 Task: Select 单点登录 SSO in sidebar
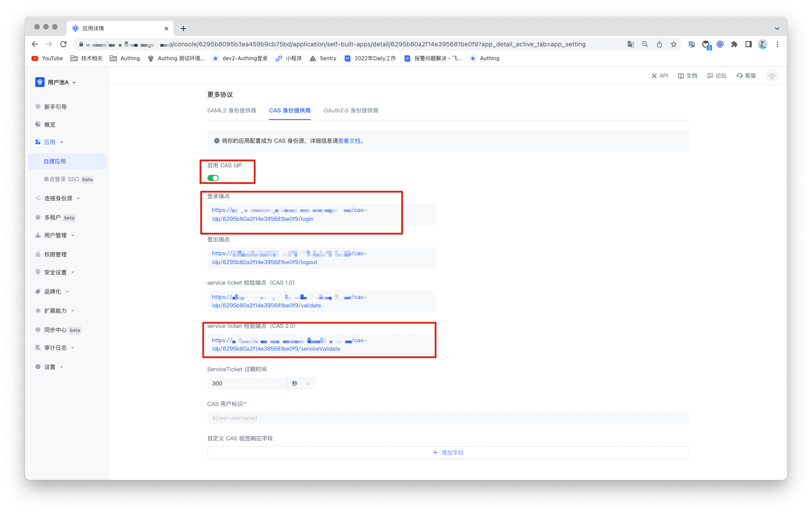click(61, 179)
